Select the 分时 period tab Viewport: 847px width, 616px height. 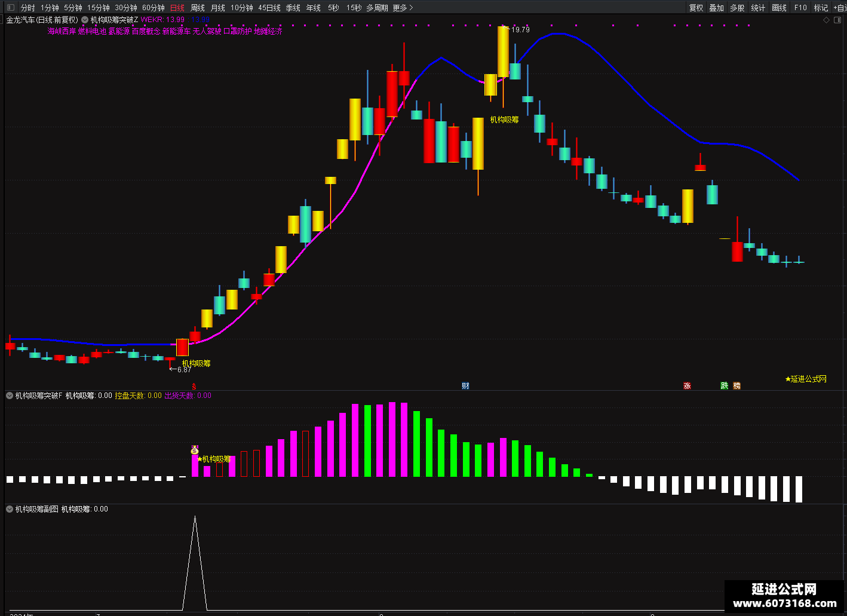click(x=28, y=8)
